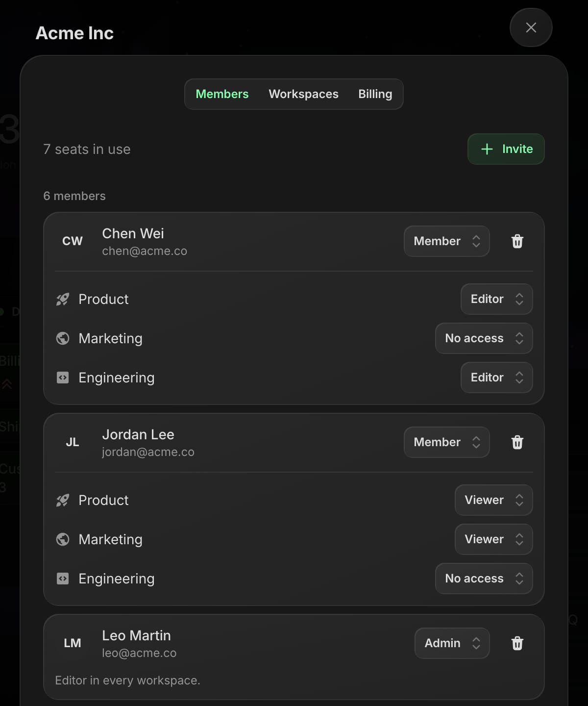Remove Jordan Lee via trash icon
Viewport: 588px width, 706px height.
tap(517, 442)
